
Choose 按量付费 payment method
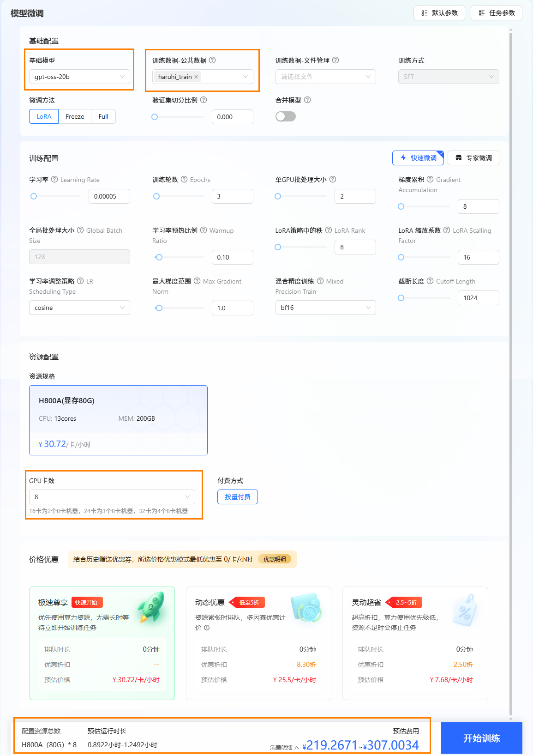[238, 497]
